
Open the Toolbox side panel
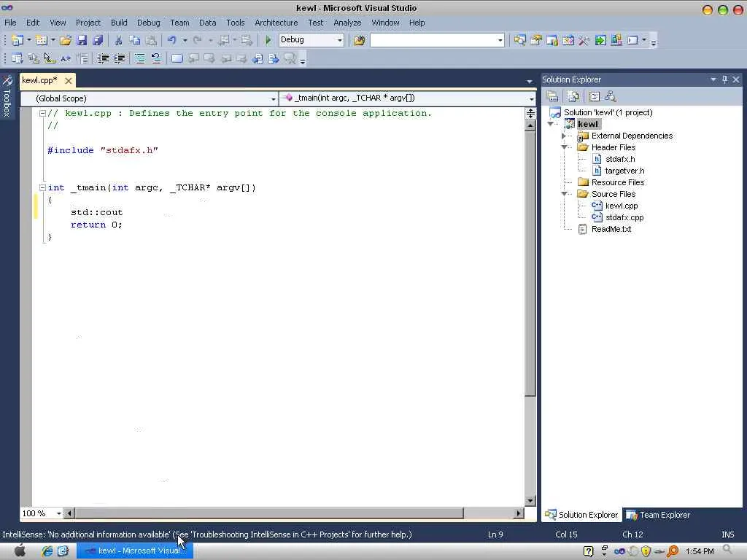pos(7,97)
